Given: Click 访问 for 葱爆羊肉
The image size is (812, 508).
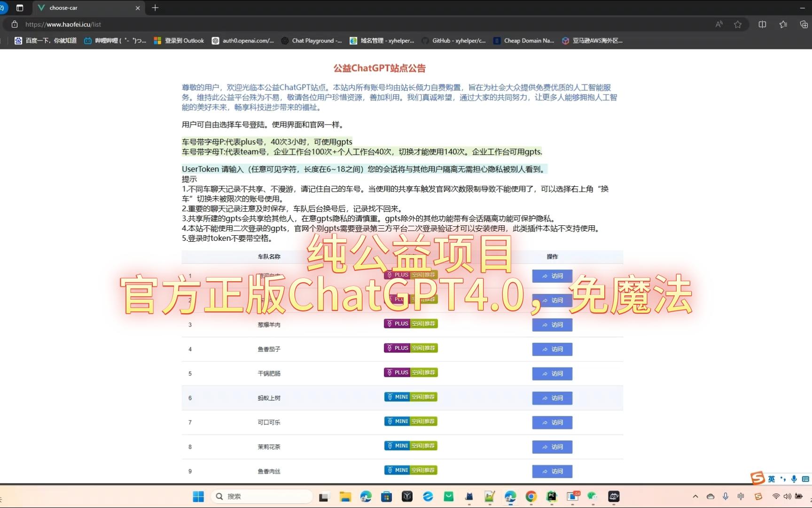Looking at the screenshot, I should 552,325.
